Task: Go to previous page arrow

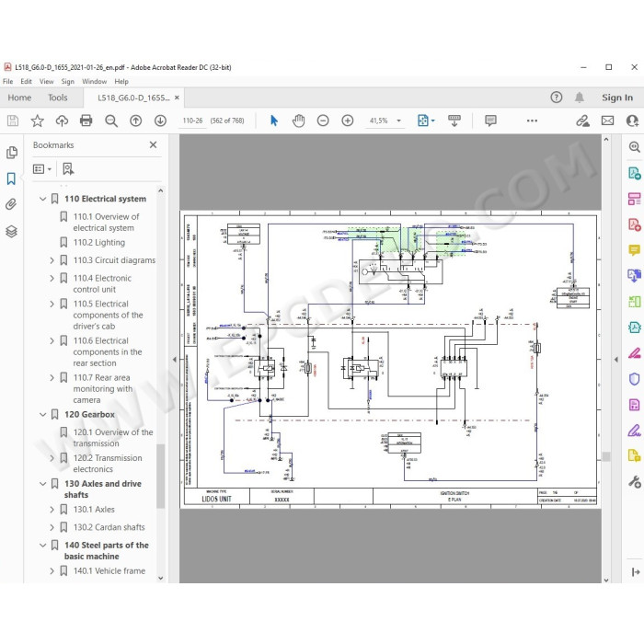Action: 135,121
